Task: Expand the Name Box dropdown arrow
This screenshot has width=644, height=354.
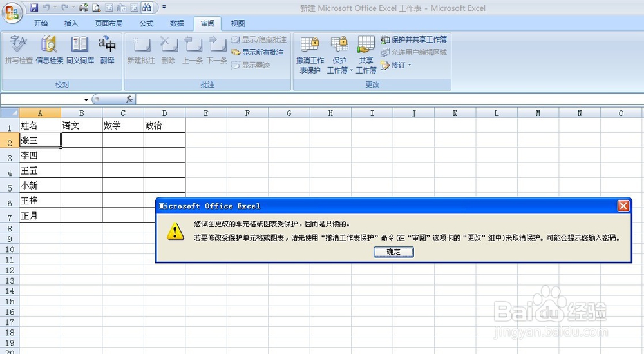Action: tap(86, 99)
